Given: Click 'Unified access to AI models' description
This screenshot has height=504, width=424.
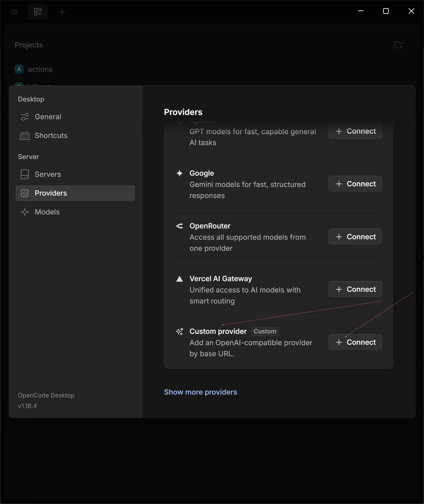Looking at the screenshot, I should (245, 295).
